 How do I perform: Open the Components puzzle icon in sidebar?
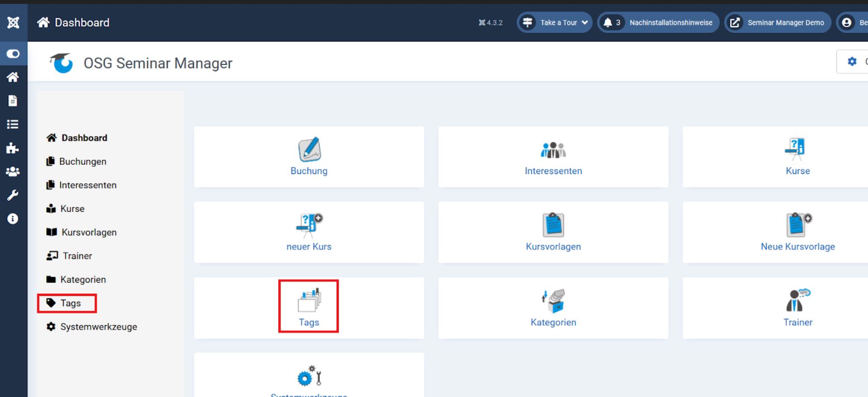tap(13, 148)
